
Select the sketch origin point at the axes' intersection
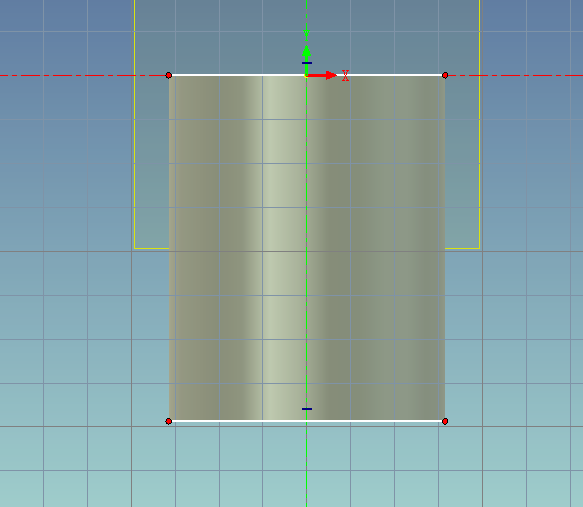306,75
